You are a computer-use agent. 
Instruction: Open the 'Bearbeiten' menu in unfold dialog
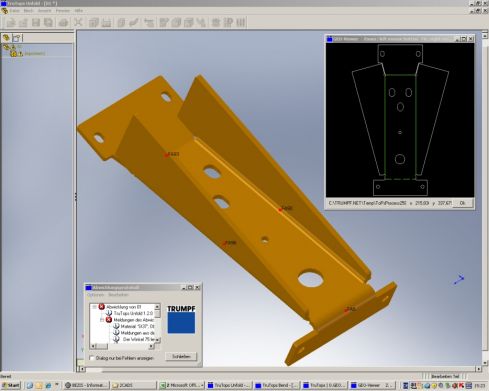tap(118, 295)
